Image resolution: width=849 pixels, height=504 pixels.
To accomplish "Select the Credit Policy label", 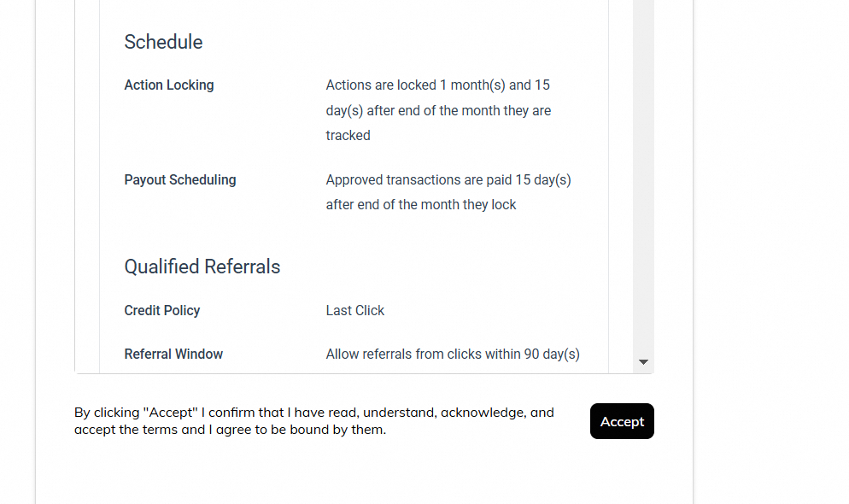I will [162, 311].
